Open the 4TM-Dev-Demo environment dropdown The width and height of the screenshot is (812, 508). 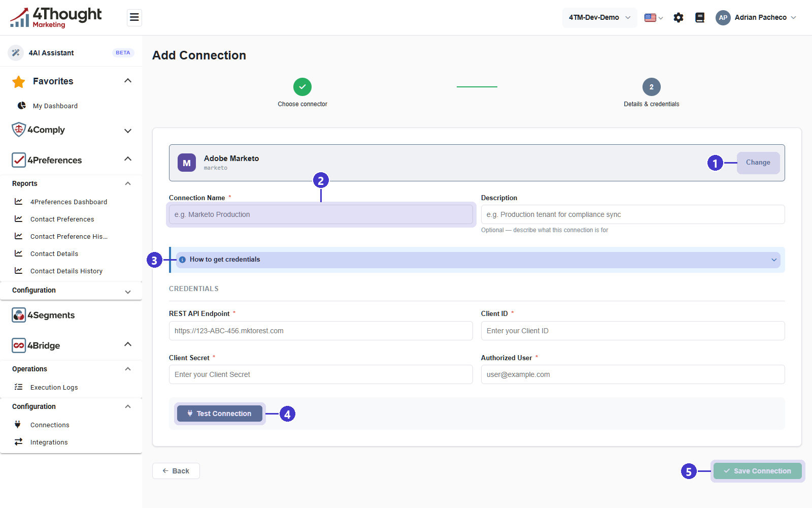600,18
